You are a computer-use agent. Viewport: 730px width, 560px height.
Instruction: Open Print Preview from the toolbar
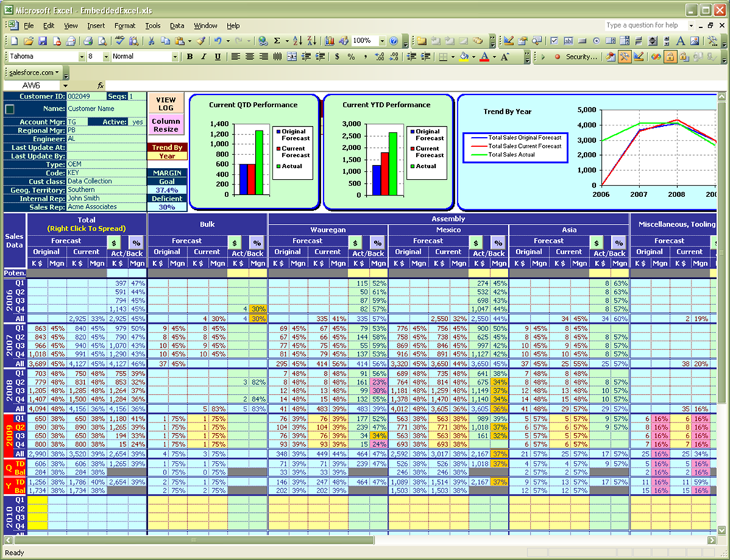click(102, 41)
